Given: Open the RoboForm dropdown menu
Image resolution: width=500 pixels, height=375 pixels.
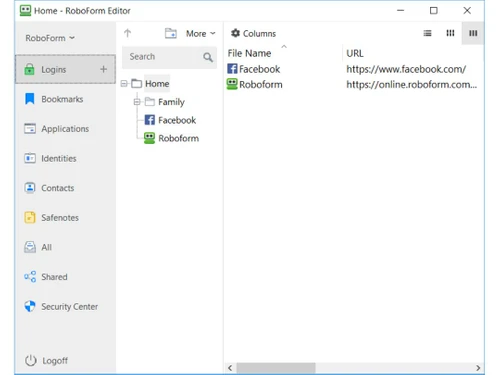Looking at the screenshot, I should (50, 38).
